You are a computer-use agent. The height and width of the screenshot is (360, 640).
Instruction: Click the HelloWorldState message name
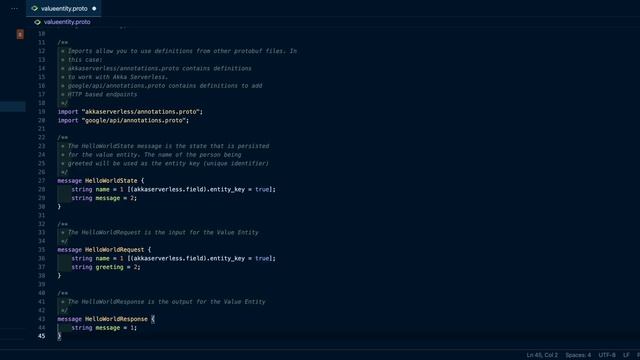(x=111, y=181)
